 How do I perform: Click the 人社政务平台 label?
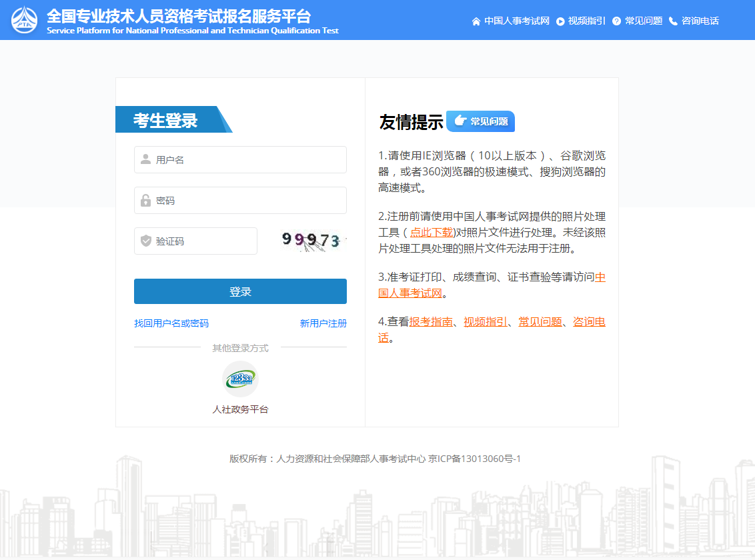coord(240,409)
